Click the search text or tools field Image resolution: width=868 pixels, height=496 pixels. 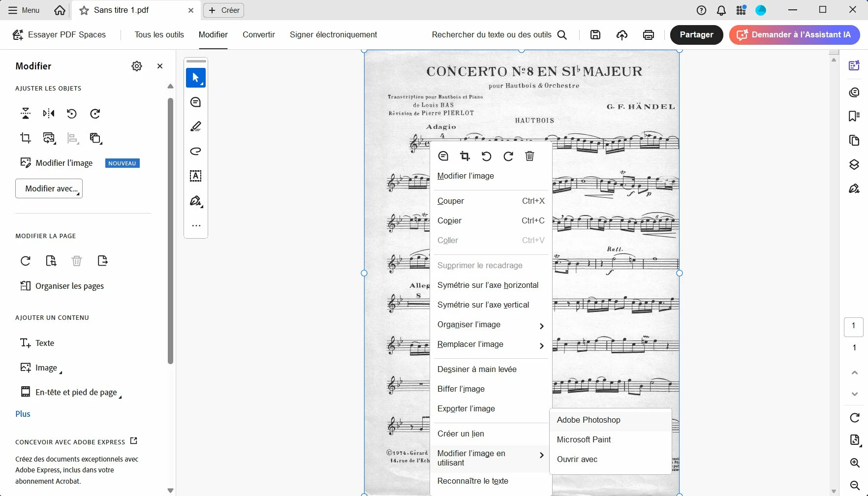(x=499, y=34)
